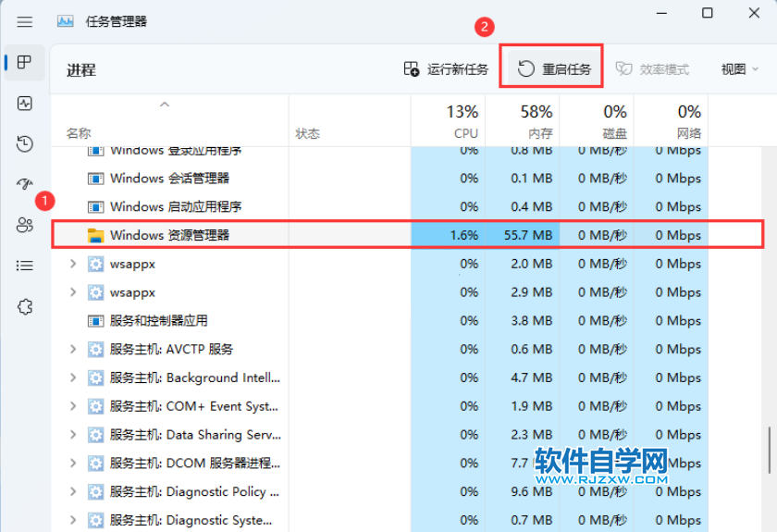
Task: Expand 服务主机: Data Sharing Serv... row
Action: [73, 435]
